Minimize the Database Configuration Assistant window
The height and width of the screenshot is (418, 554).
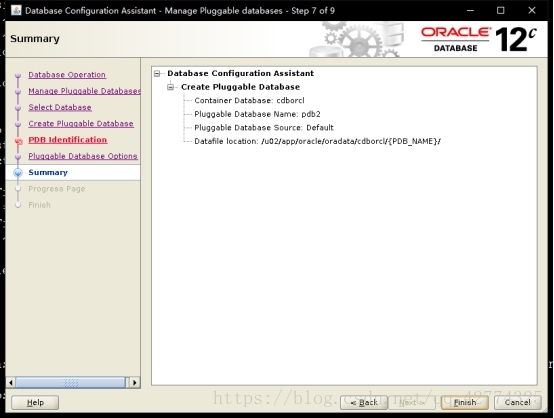(470, 11)
